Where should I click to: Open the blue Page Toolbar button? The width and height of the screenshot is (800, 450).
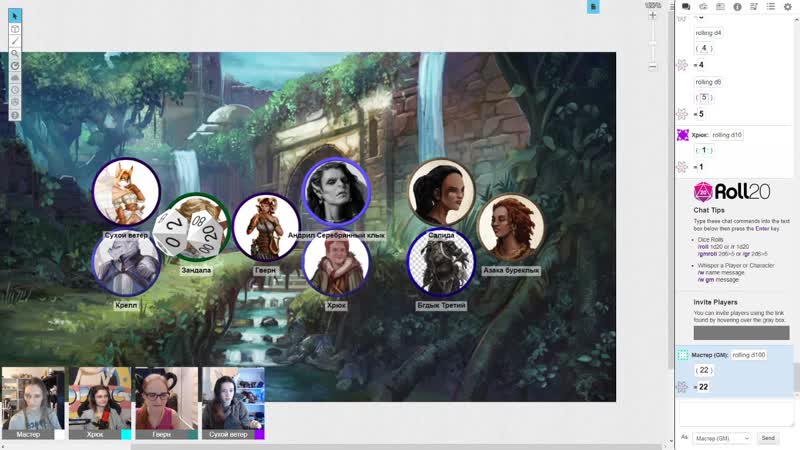click(x=593, y=7)
